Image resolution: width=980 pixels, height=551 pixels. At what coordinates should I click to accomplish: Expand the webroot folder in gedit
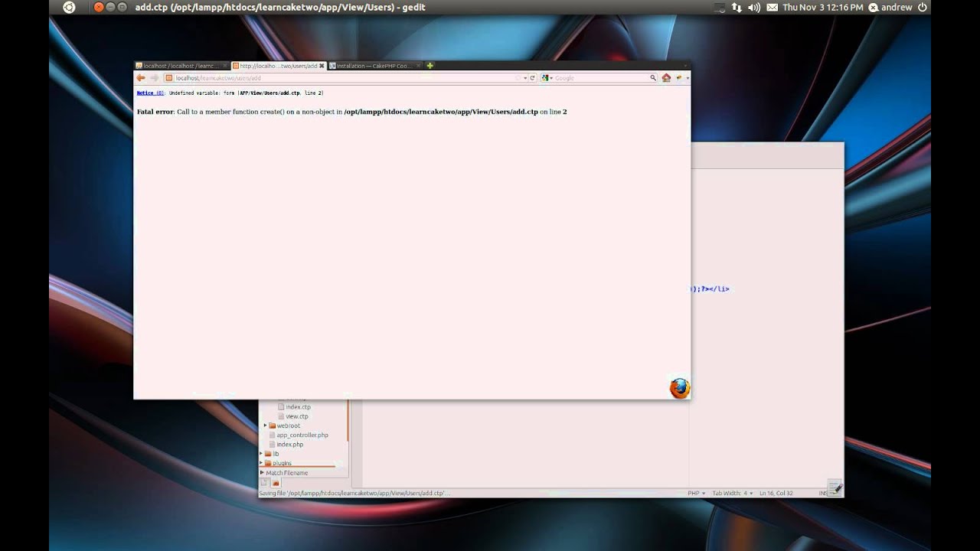(x=265, y=425)
